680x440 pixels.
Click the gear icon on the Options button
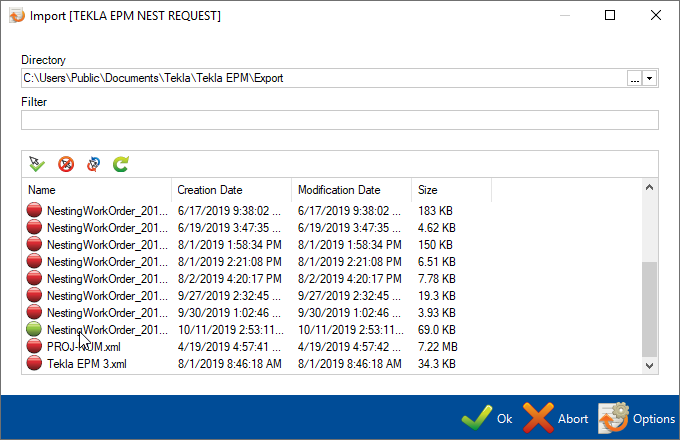pyautogui.click(x=612, y=417)
